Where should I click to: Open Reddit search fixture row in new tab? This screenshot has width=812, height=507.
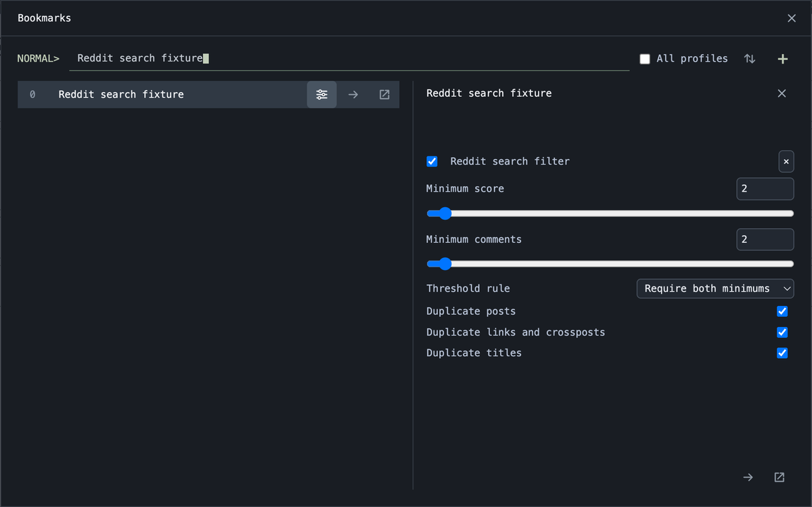(x=384, y=95)
